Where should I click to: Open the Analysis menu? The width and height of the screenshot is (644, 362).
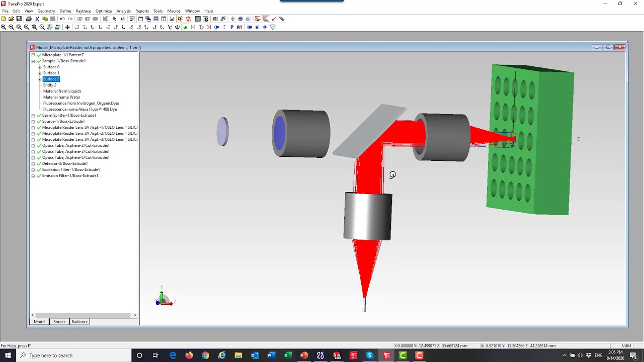coord(123,11)
